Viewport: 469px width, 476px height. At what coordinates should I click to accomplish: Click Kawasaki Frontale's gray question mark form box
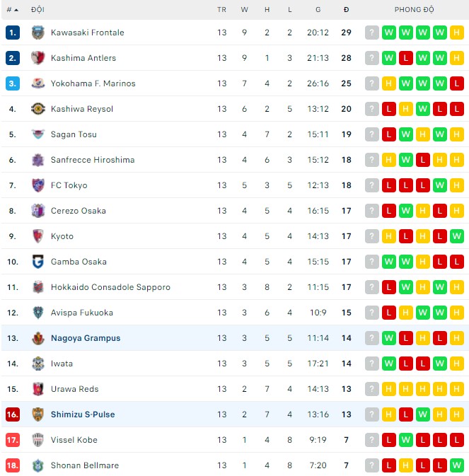(372, 33)
